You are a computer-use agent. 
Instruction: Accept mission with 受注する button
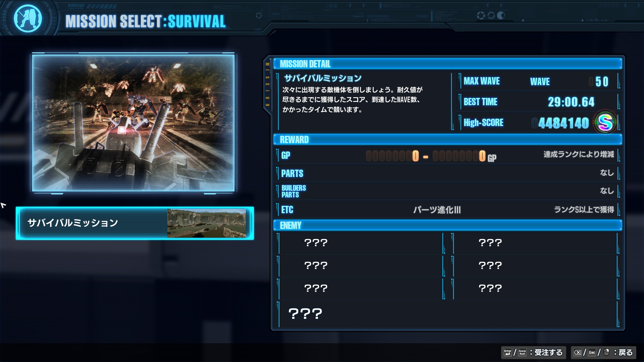[534, 352]
